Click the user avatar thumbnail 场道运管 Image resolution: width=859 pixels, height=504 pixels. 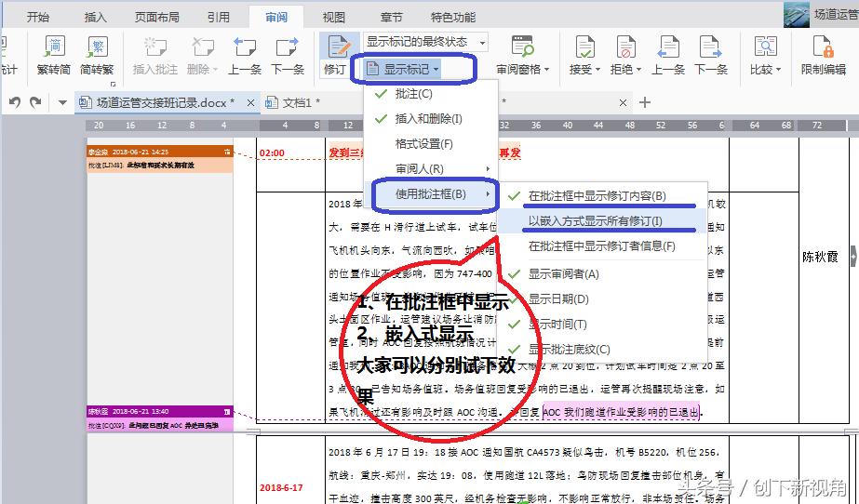click(796, 15)
